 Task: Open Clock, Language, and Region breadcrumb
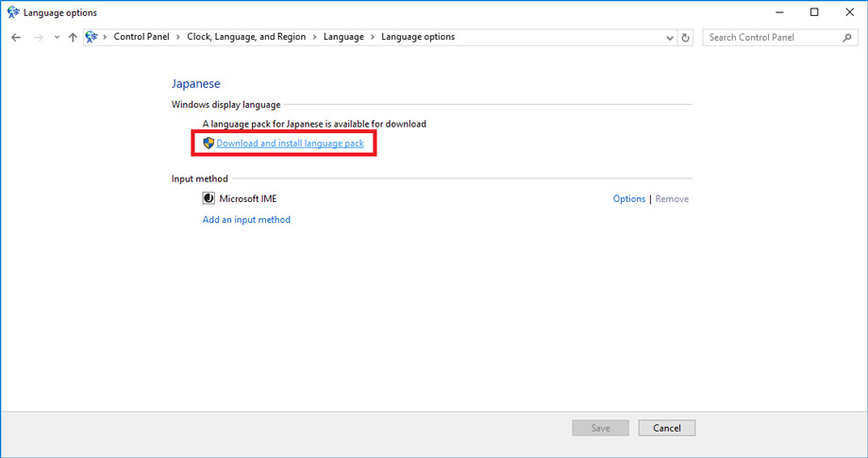[246, 37]
